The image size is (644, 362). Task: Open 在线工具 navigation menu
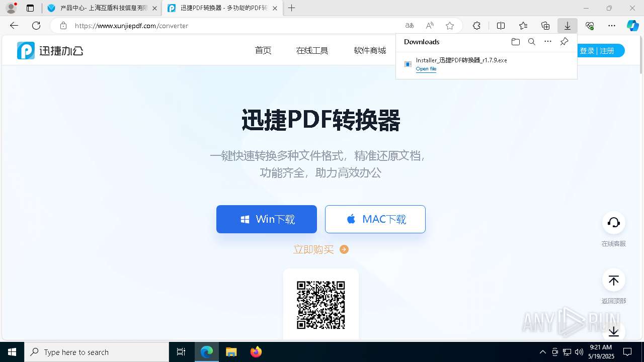[x=312, y=50]
